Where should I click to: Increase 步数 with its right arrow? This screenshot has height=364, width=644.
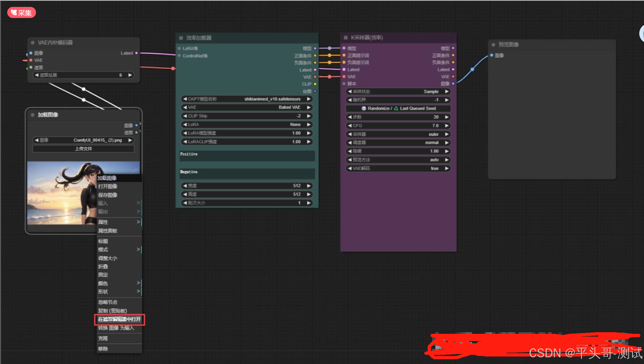[447, 117]
